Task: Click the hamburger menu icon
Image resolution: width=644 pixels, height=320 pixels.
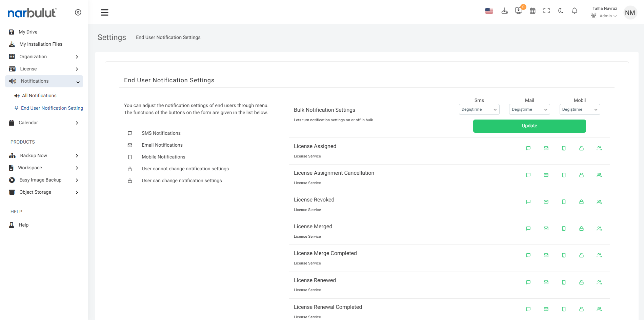Action: click(x=105, y=13)
